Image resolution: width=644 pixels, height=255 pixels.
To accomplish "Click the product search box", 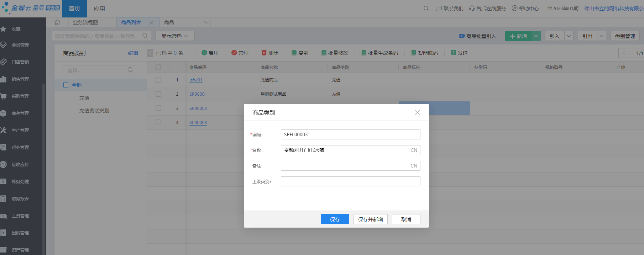I will (x=101, y=36).
